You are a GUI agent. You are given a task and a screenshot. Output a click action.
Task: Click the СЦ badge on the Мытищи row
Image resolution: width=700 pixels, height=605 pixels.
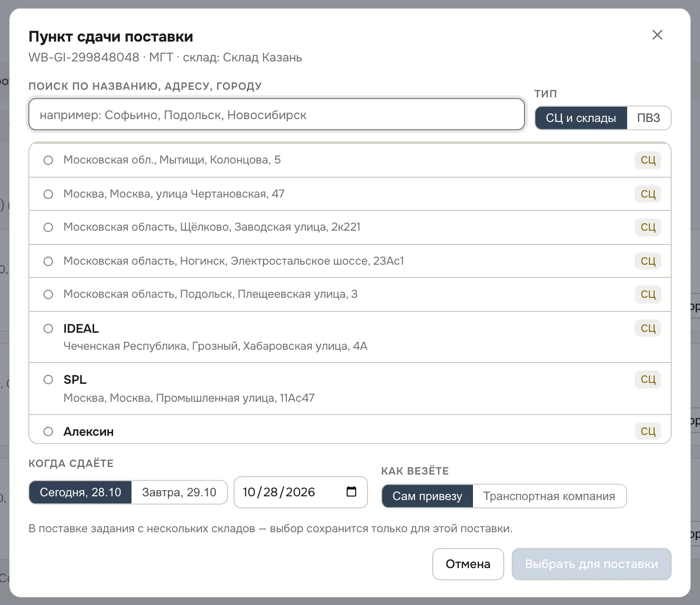pos(648,160)
